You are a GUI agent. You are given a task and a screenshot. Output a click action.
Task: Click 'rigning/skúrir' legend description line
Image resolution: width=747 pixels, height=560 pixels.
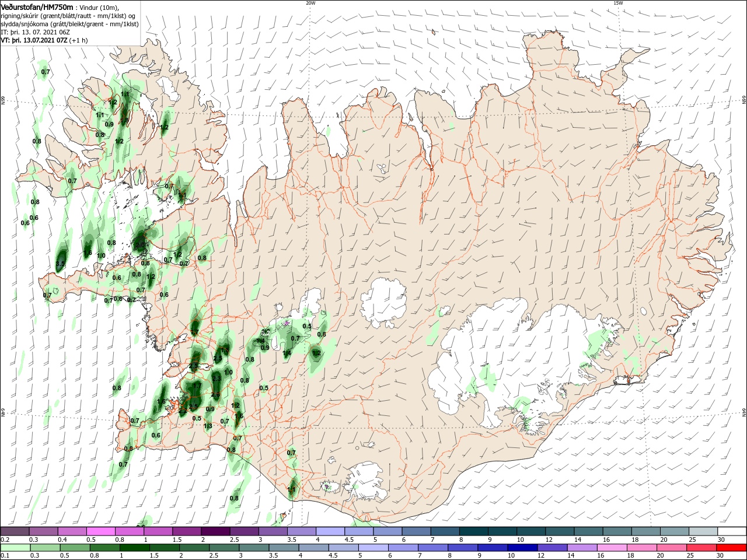68,16
